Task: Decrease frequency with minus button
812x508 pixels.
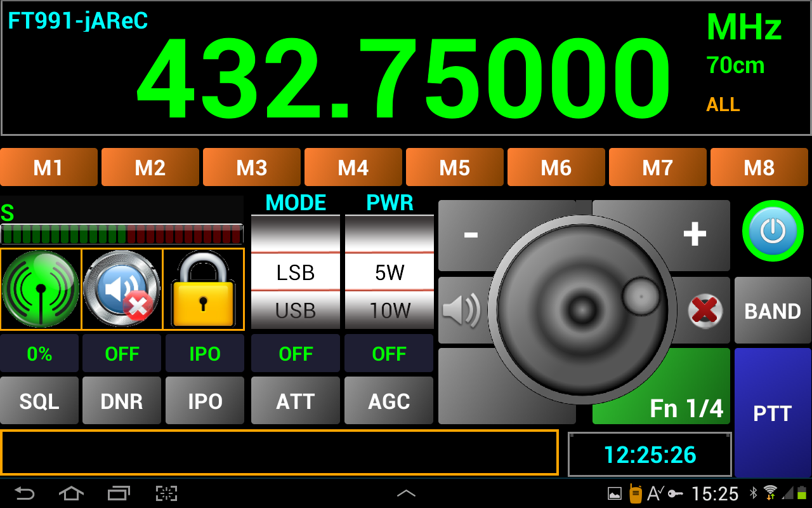Action: (471, 234)
